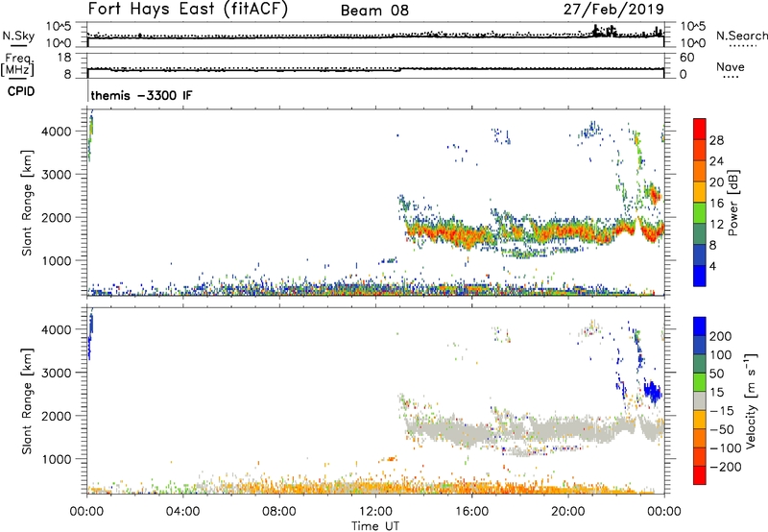Pick the Power colorbar segment between 24 and 28
The width and height of the screenshot is (768, 532).
coord(700,151)
